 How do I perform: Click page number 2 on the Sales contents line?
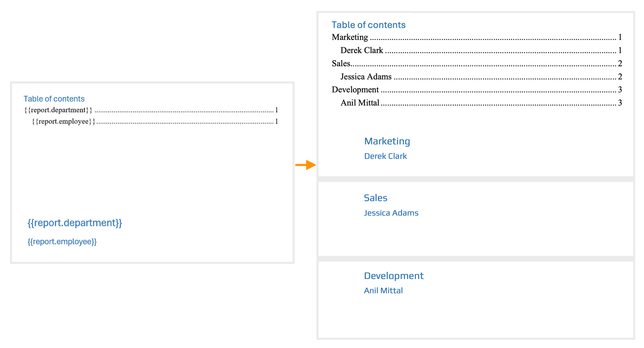[620, 64]
